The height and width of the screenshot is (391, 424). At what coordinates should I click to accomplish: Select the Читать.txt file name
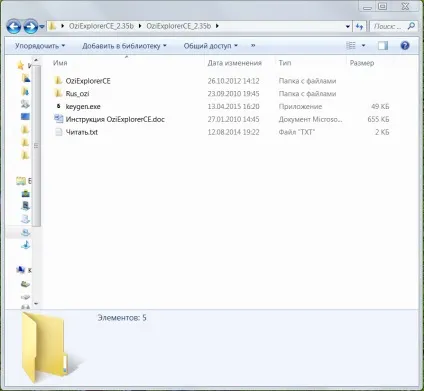pyautogui.click(x=82, y=132)
